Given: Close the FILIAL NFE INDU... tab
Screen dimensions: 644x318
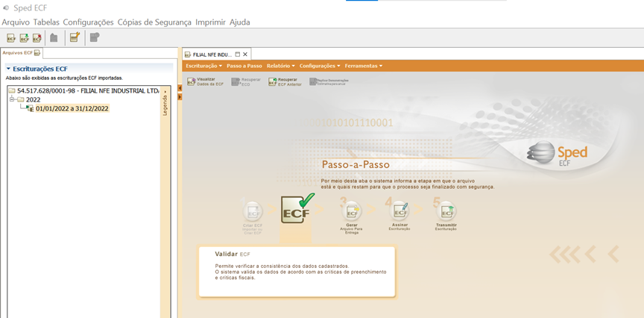Looking at the screenshot, I should coord(245,54).
